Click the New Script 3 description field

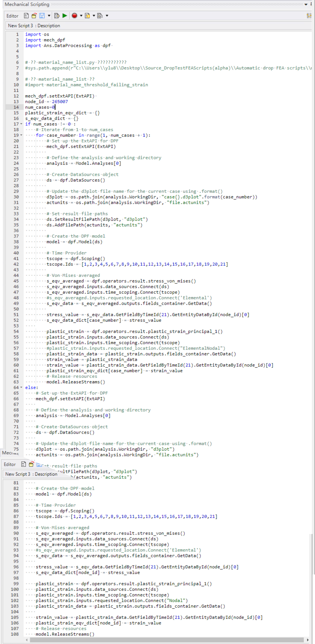34,26
